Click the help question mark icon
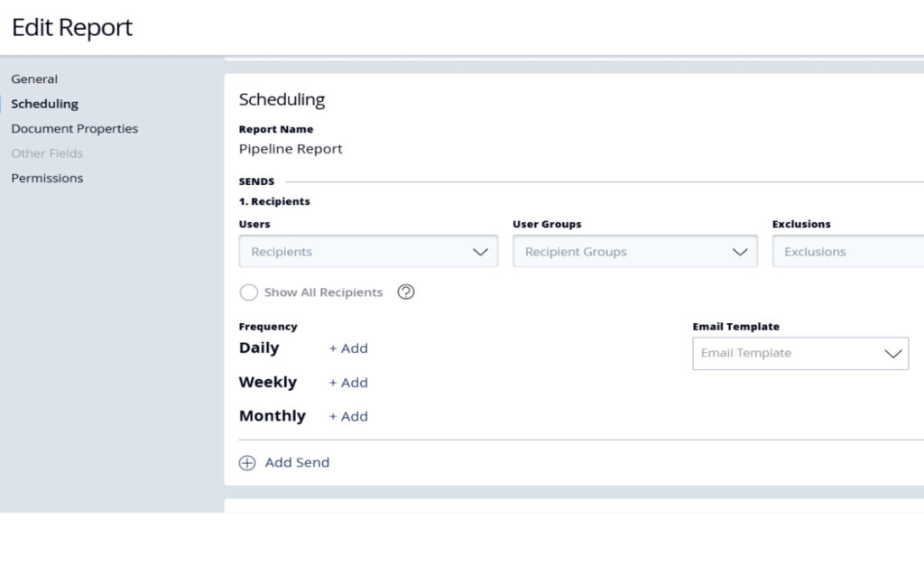Image resolution: width=924 pixels, height=575 pixels. (405, 292)
